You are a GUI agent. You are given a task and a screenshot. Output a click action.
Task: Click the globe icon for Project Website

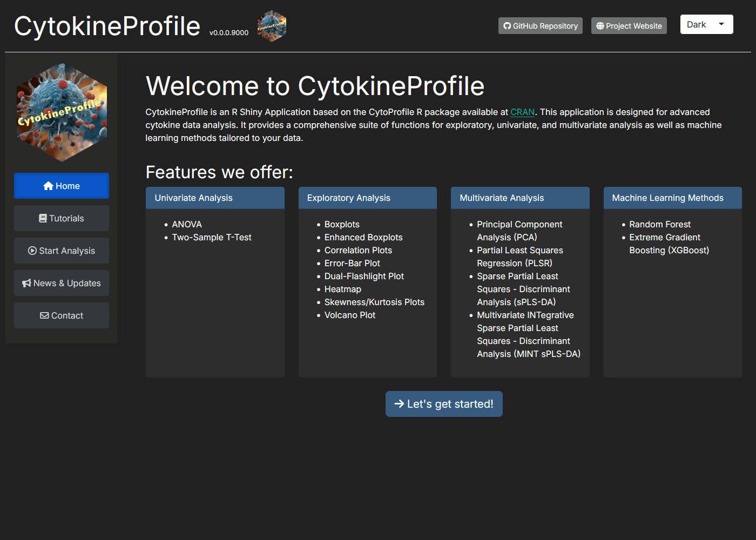[600, 26]
